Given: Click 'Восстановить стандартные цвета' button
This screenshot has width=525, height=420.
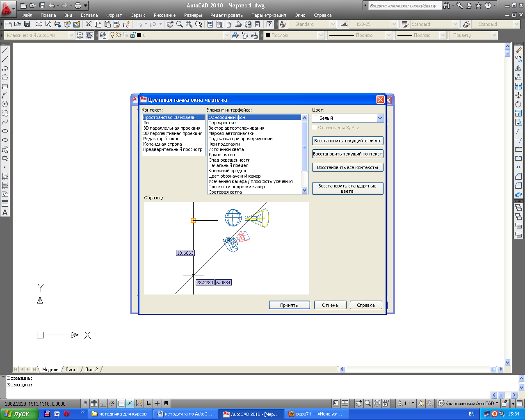Looking at the screenshot, I should pyautogui.click(x=347, y=188).
